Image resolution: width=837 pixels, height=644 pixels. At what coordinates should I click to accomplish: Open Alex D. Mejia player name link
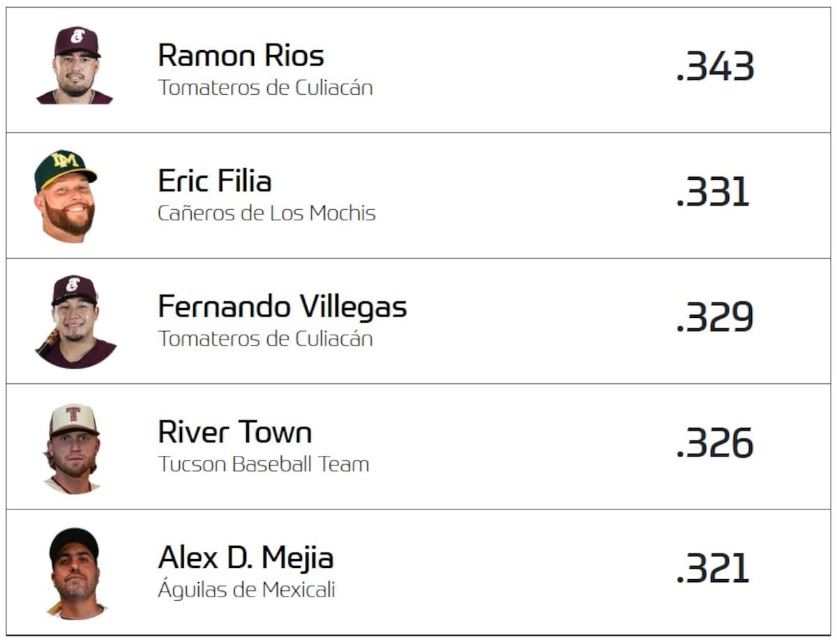coord(246,558)
